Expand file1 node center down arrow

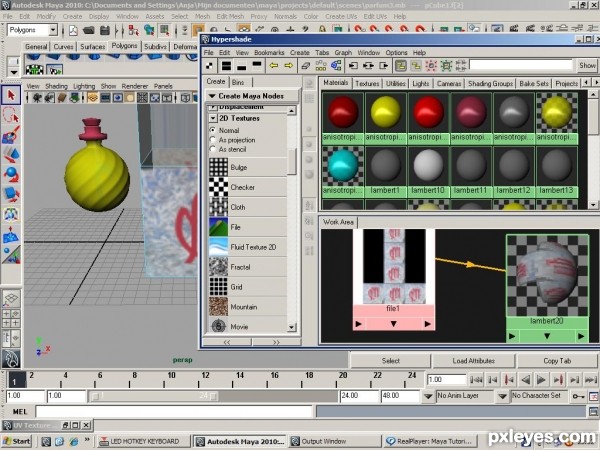pos(393,324)
